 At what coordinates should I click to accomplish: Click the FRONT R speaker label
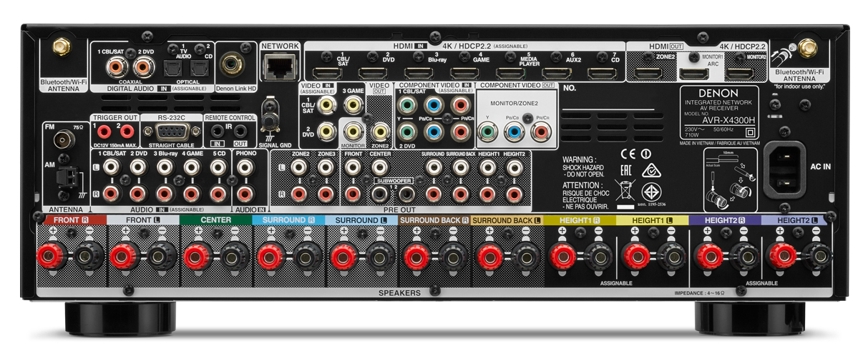(x=70, y=220)
